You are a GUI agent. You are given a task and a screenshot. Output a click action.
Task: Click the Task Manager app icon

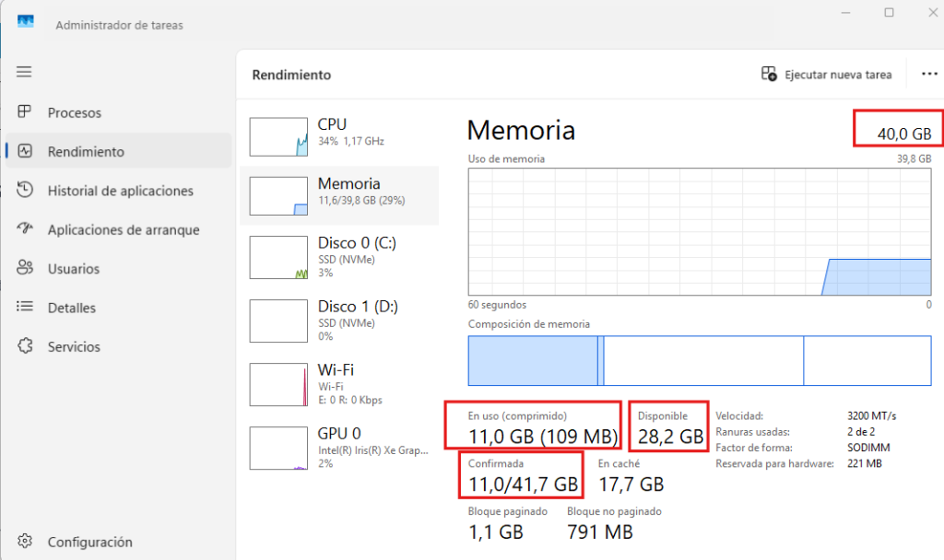(x=26, y=21)
